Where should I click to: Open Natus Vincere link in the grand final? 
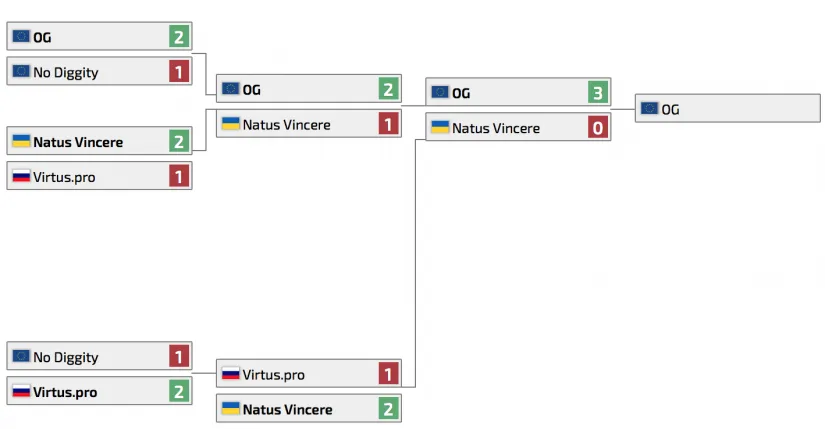[x=495, y=127]
